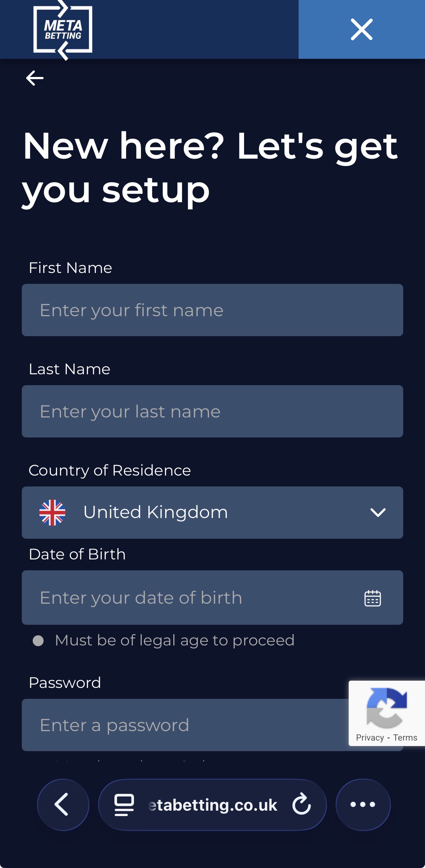Tap the back arrow above the signup heading
Image resolution: width=425 pixels, height=868 pixels.
tap(34, 77)
